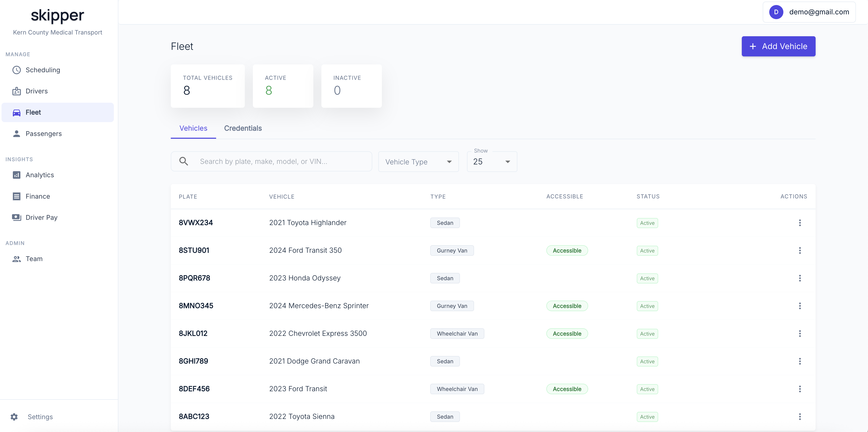Open the Vehicle Type dropdown

pyautogui.click(x=418, y=162)
